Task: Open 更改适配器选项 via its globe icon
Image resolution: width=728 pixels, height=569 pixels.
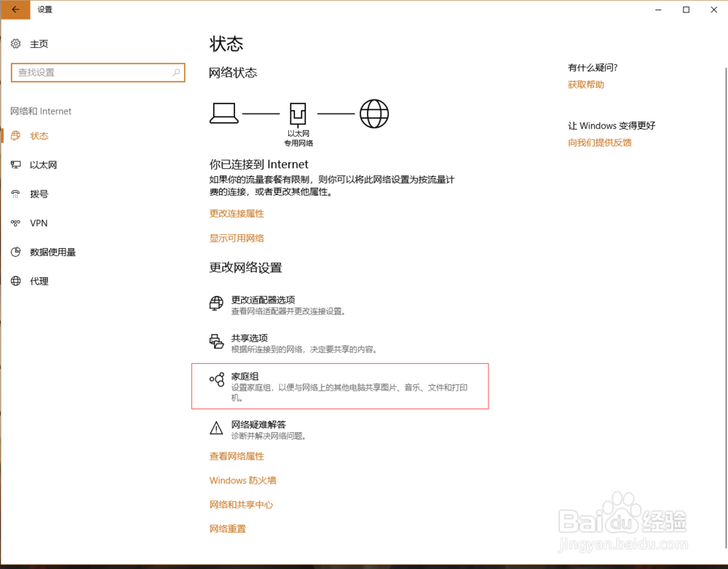Action: click(216, 303)
